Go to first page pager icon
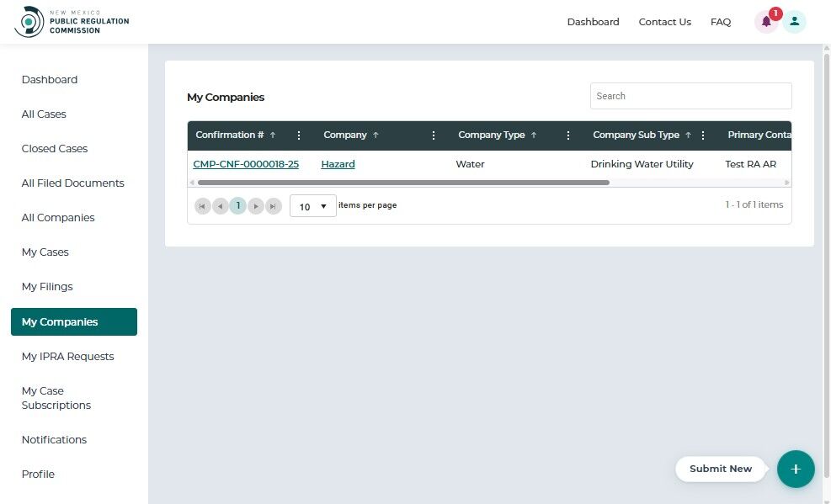Screen dimensions: 831x504 [202, 206]
